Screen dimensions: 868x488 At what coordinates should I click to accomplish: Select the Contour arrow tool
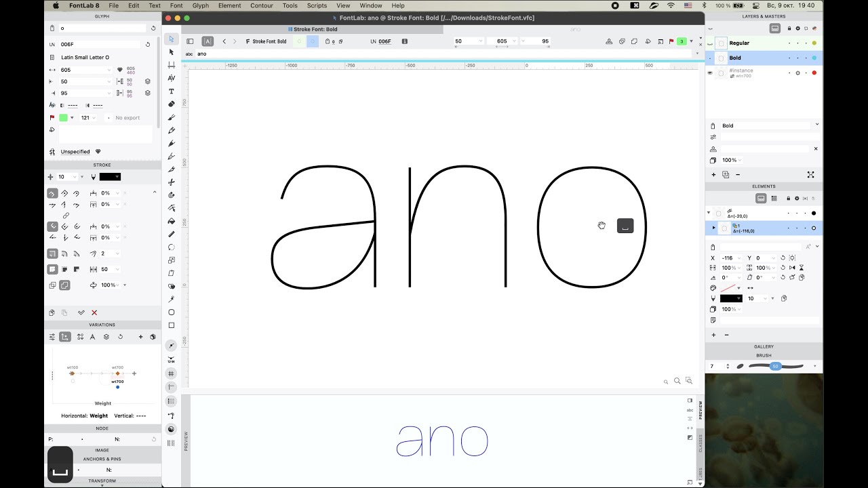(172, 39)
